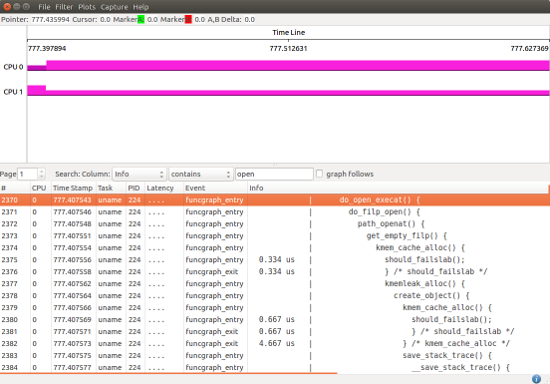
Task: Open the File menu
Action: click(44, 7)
